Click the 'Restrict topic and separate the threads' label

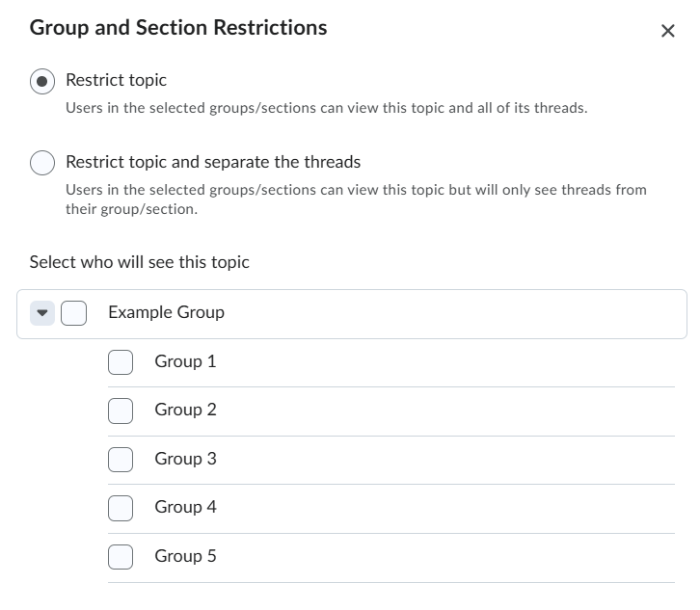tap(213, 162)
